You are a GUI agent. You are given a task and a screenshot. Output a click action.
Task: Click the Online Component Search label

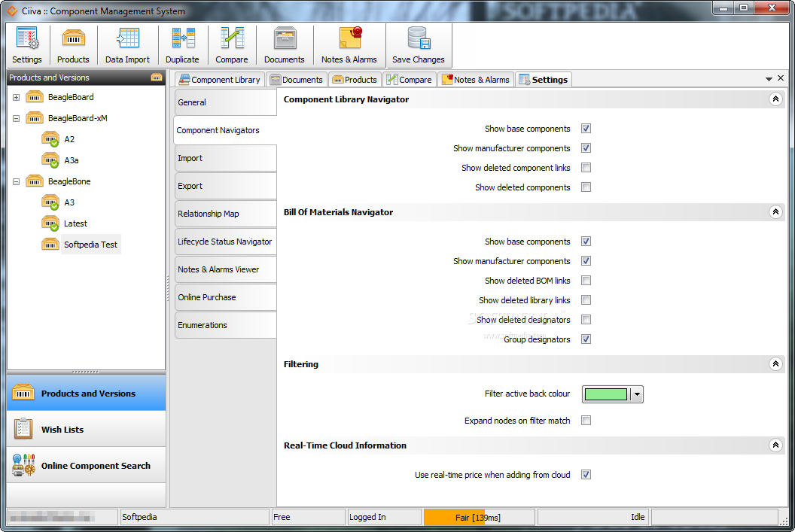(x=96, y=466)
